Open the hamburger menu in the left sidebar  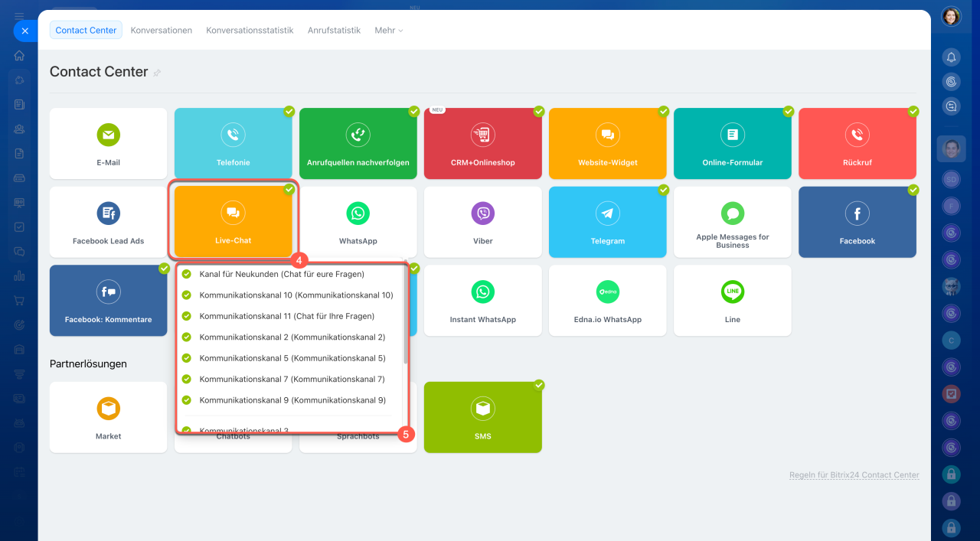point(19,16)
